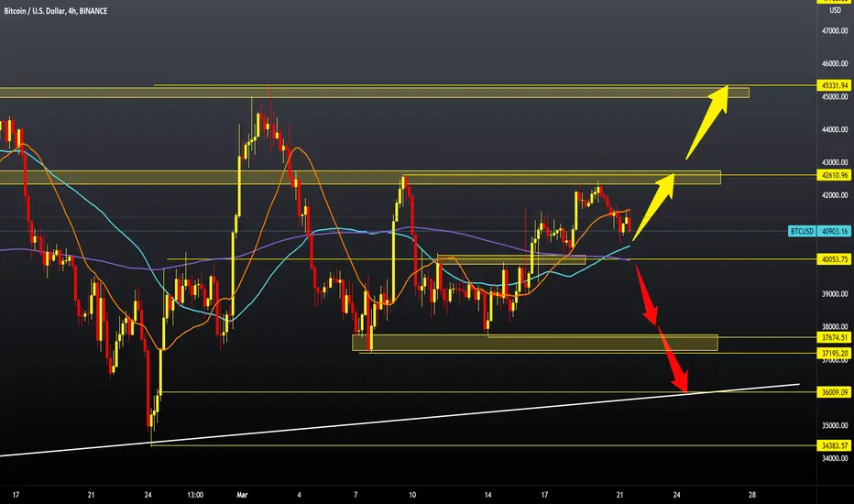
Task: Select the USD currency label on price axis
Action: [x=835, y=10]
